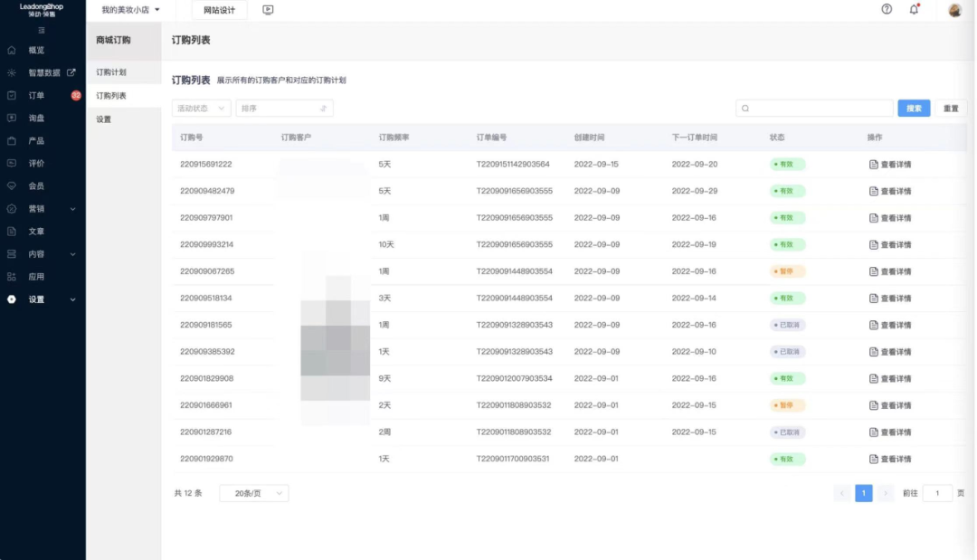977x560 pixels.
Task: View details for subscription 220915691222
Action: click(x=890, y=165)
